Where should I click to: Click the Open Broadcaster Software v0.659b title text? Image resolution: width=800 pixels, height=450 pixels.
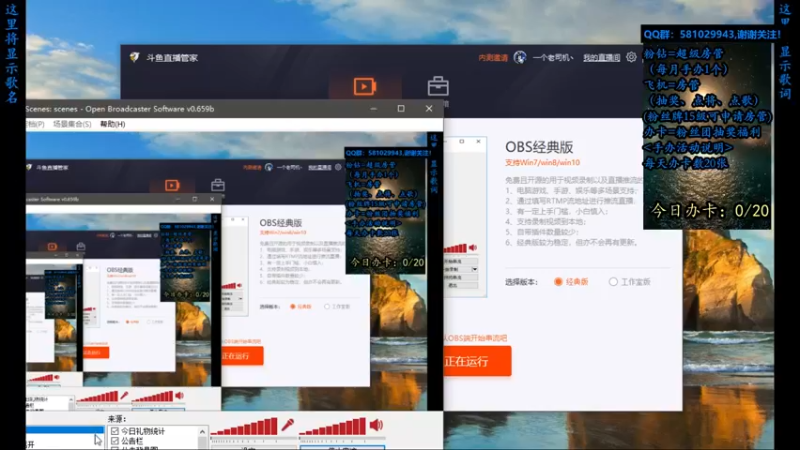point(149,109)
